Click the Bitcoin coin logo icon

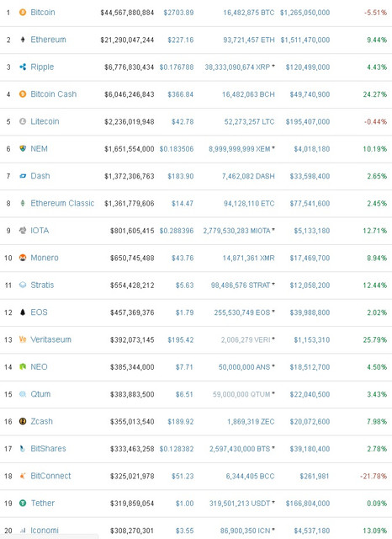23,13
